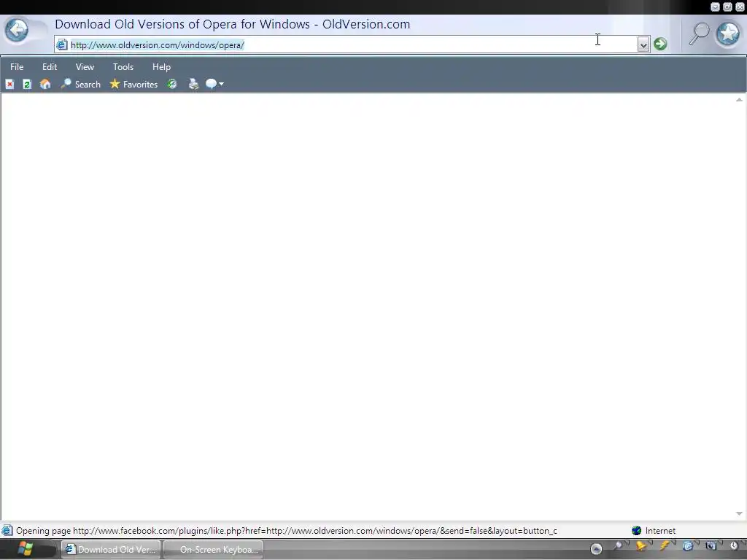Open the Windows Start button

point(25,550)
